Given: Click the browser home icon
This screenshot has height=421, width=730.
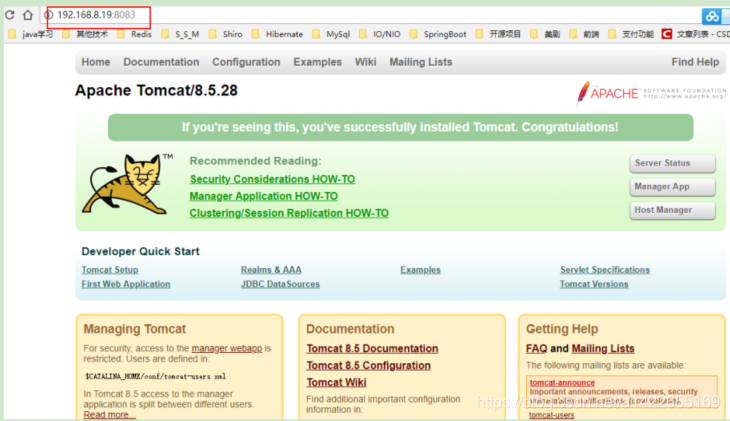Looking at the screenshot, I should [x=28, y=15].
